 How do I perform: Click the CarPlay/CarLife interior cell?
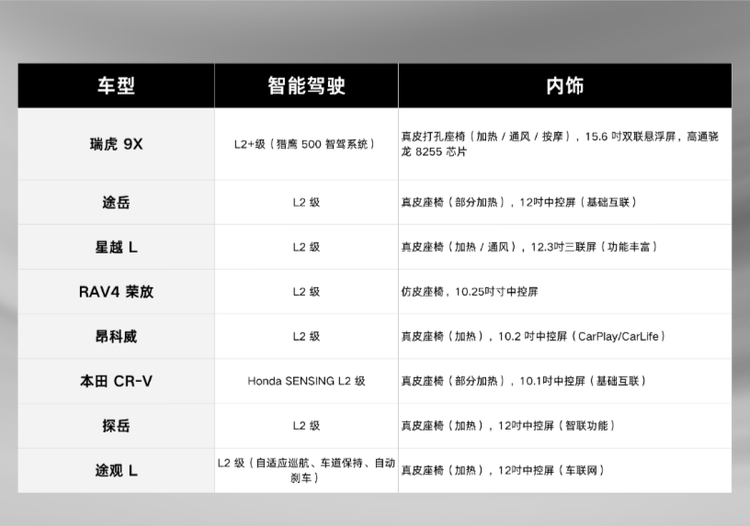click(564, 337)
